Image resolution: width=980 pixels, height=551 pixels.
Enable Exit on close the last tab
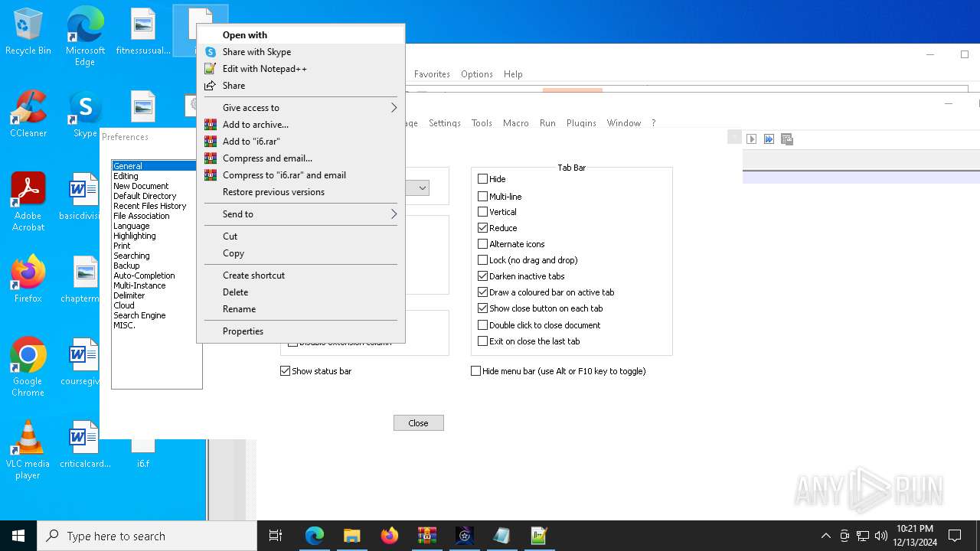point(483,341)
